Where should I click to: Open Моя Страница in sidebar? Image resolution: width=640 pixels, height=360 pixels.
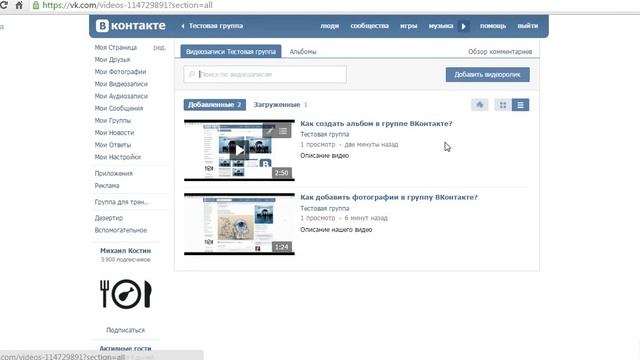pyautogui.click(x=116, y=47)
